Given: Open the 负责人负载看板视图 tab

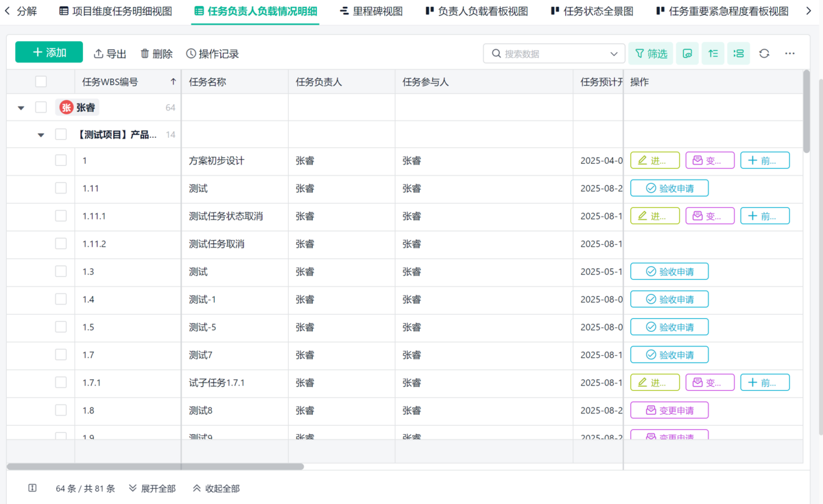Looking at the screenshot, I should click(477, 11).
